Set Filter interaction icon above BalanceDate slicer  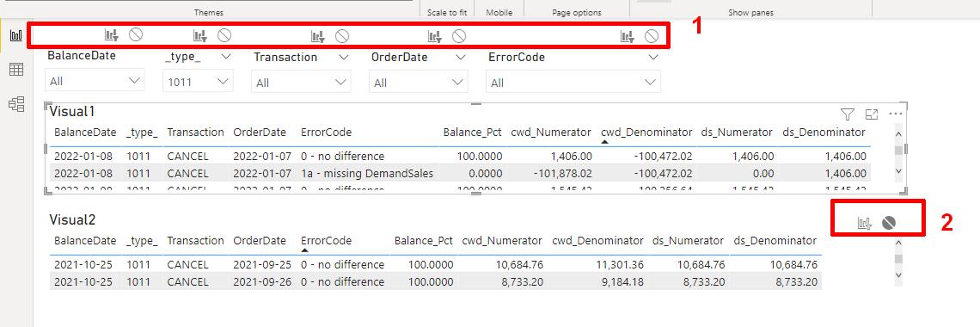(x=111, y=35)
